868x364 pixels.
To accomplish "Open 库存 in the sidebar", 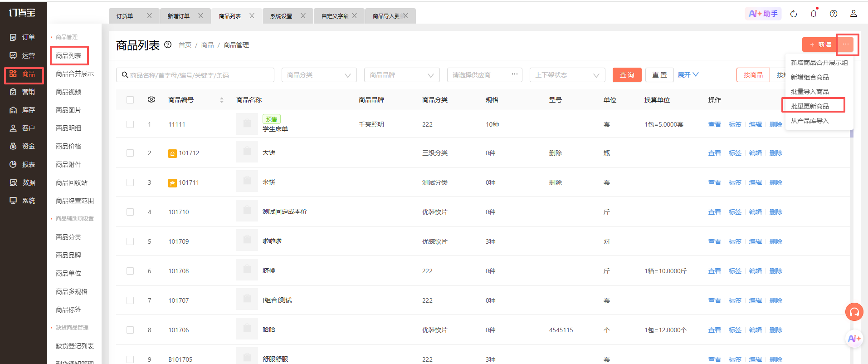I will pyautogui.click(x=22, y=110).
